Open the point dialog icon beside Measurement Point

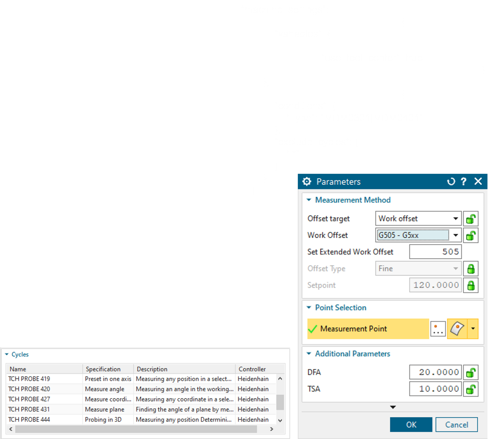pyautogui.click(x=438, y=329)
